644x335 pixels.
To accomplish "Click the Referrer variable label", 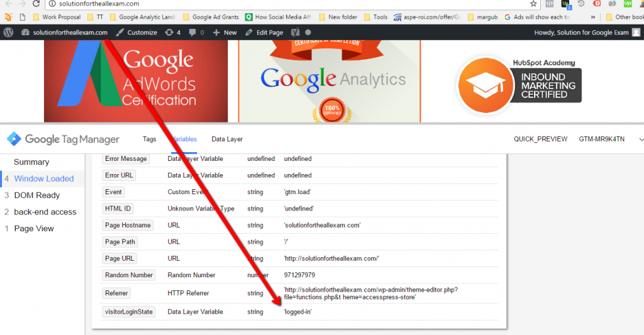I will pyautogui.click(x=116, y=293).
